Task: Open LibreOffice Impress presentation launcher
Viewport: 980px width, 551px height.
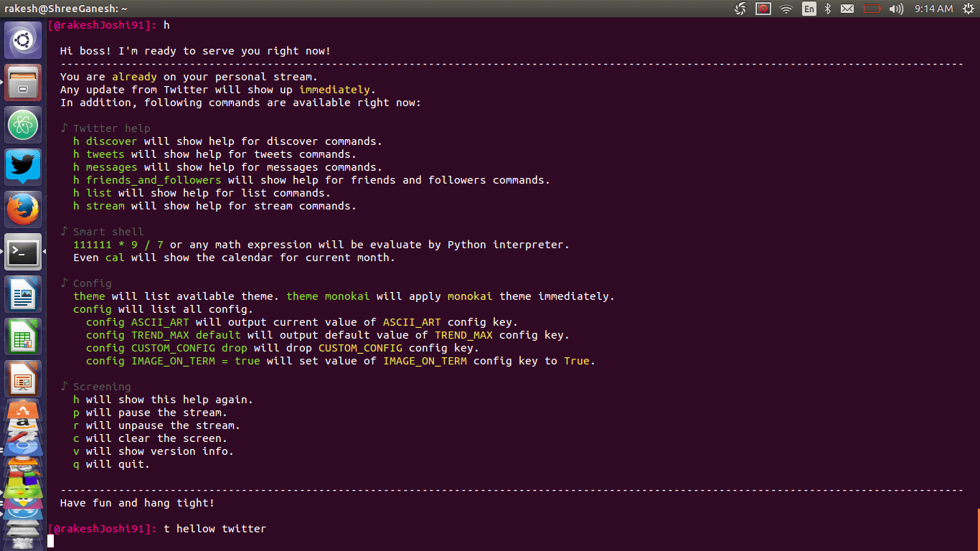Action: (24, 379)
